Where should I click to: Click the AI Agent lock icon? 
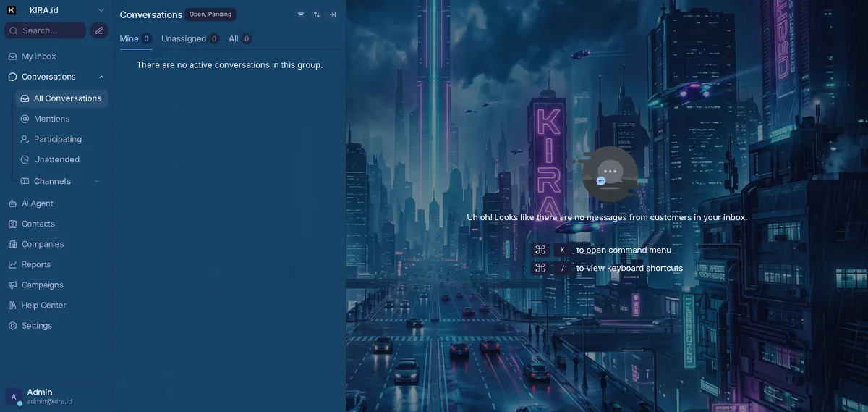coord(12,203)
